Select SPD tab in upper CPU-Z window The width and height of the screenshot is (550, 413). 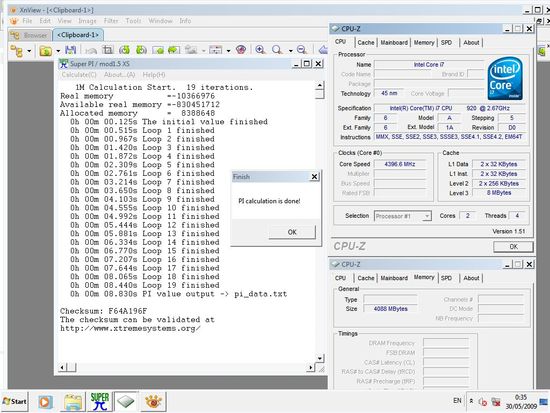point(446,42)
